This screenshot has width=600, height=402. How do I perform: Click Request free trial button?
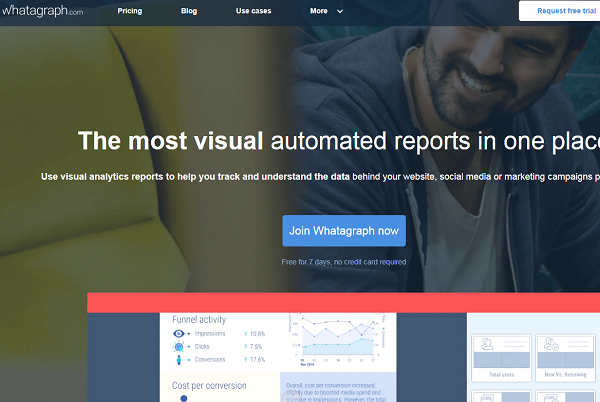tap(559, 11)
